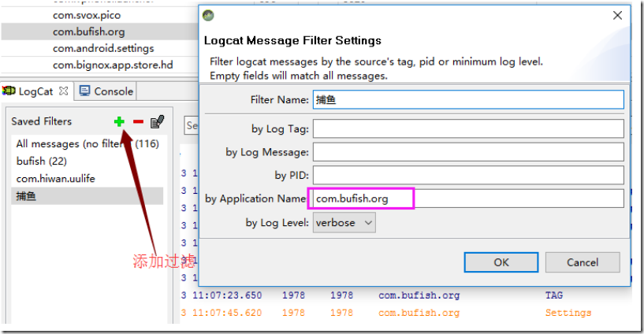
Task: Click timestamp 11:07:23.650 in log
Action: click(227, 295)
